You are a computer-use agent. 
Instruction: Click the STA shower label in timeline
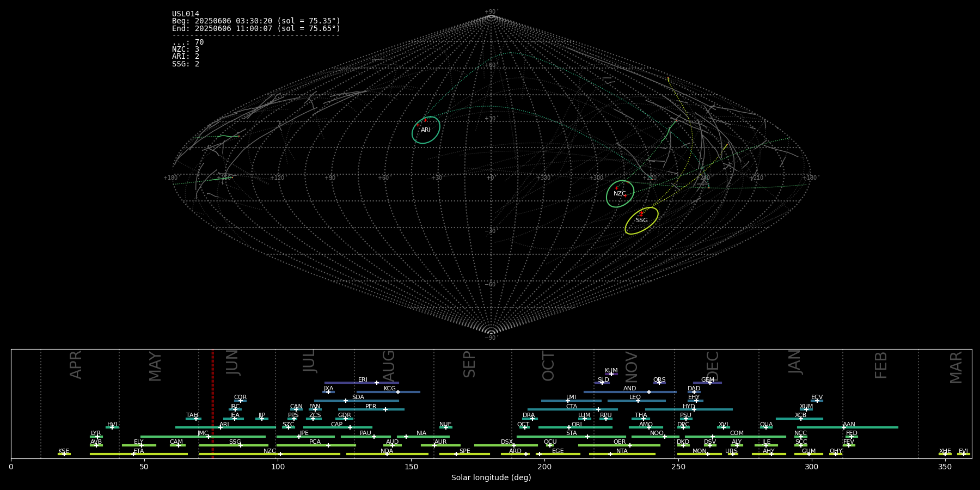pos(571,433)
